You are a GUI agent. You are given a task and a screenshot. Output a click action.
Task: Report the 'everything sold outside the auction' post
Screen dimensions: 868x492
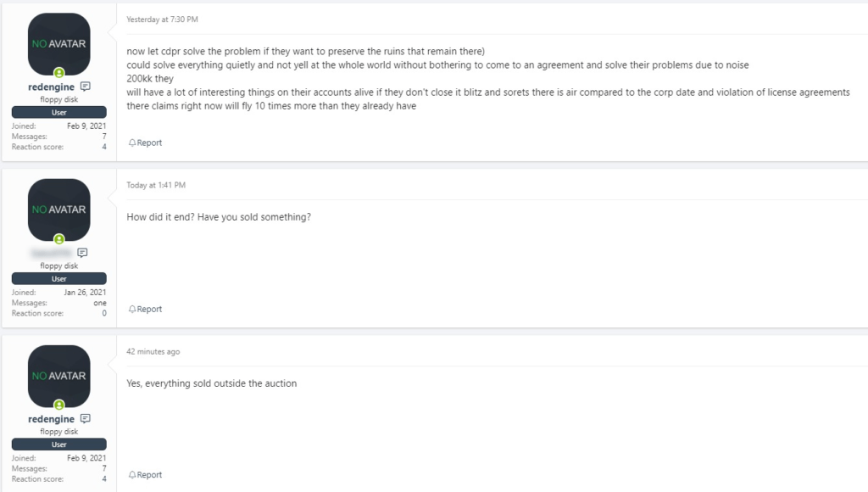[145, 475]
